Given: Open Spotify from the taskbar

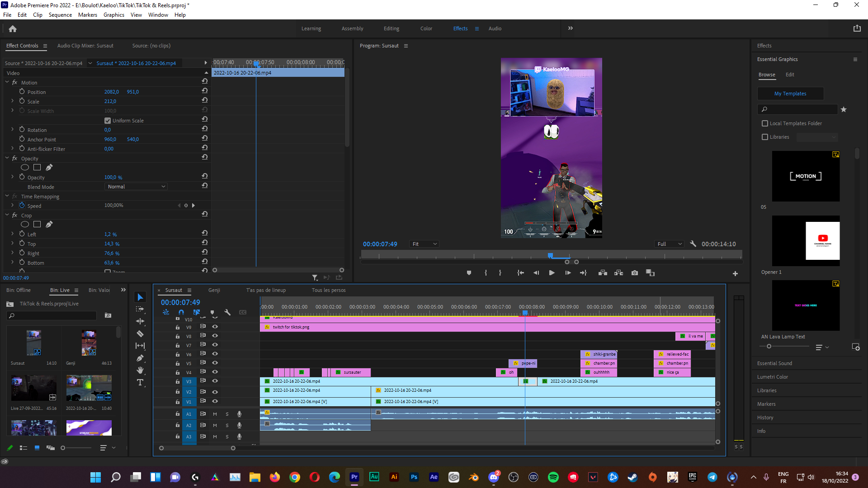Looking at the screenshot, I should [553, 477].
